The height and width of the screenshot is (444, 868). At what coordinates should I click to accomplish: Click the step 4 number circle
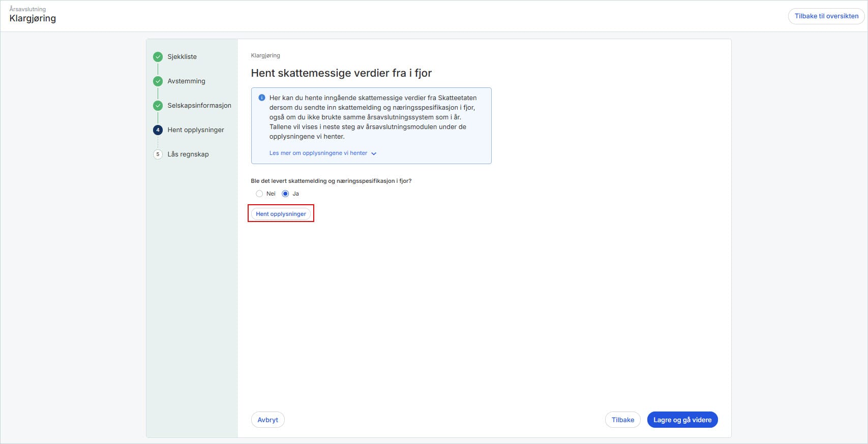[158, 130]
